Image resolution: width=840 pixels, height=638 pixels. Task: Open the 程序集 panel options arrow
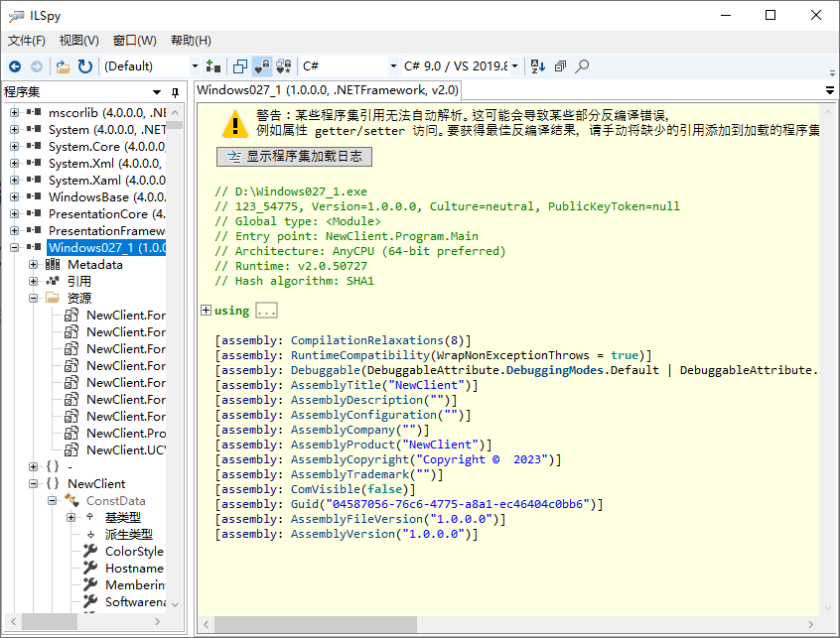tap(157, 92)
